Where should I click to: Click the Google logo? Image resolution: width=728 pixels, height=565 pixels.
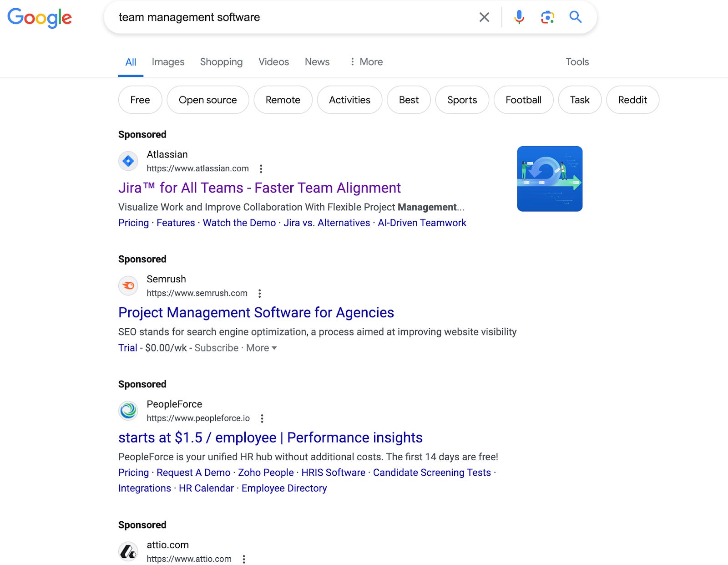tap(40, 18)
